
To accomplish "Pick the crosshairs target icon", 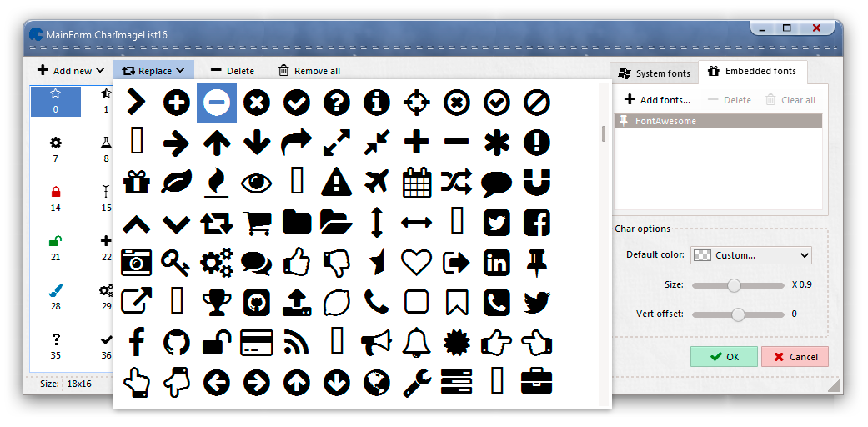I will point(416,103).
